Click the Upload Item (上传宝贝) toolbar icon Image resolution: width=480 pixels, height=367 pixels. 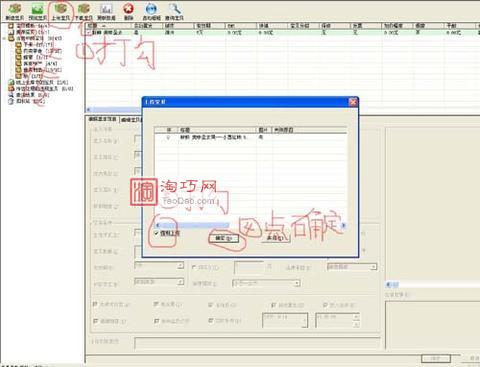(x=60, y=12)
